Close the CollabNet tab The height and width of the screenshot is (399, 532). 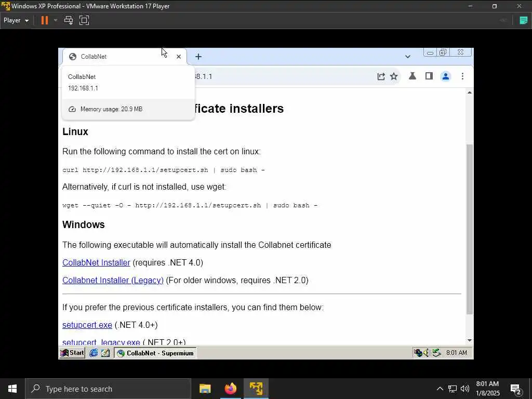pyautogui.click(x=179, y=57)
